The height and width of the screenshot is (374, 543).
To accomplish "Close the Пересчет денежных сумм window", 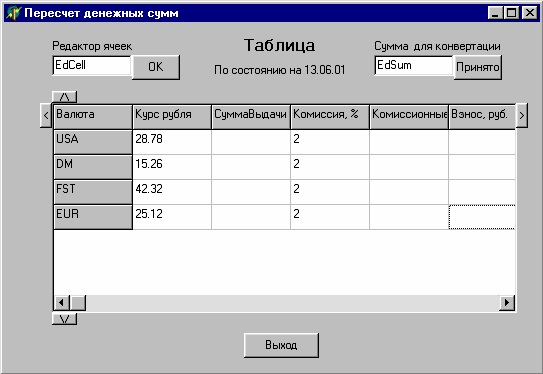I will (x=529, y=13).
